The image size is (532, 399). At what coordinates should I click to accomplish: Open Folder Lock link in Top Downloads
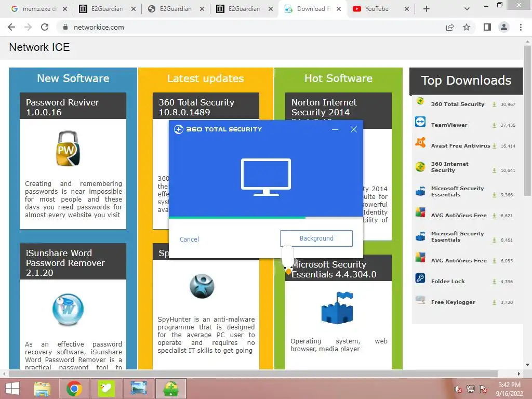click(448, 281)
